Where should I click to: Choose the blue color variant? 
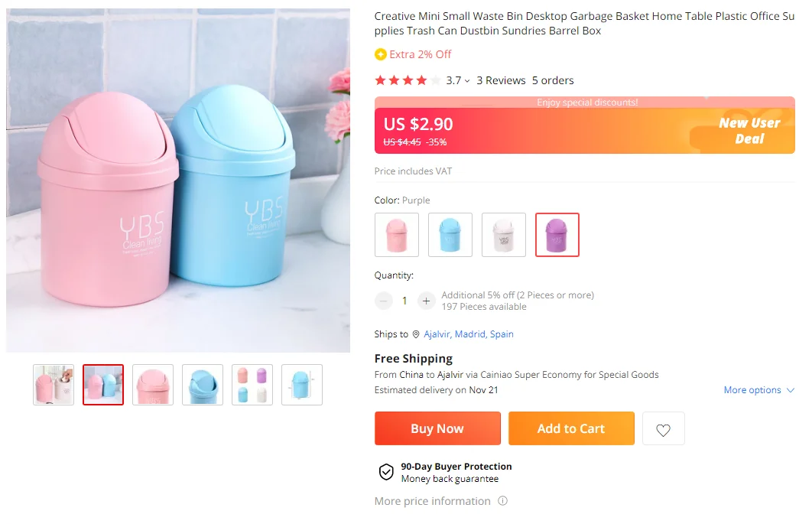click(x=450, y=235)
